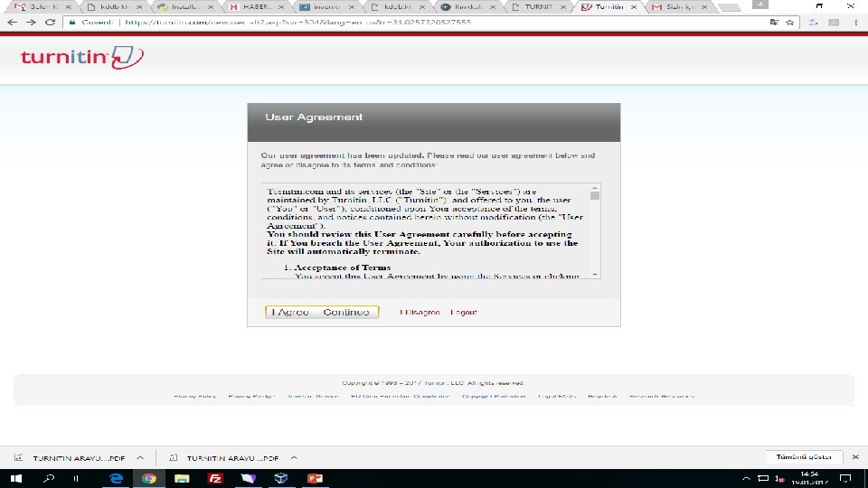Open PowerPoint from the taskbar
868x488 pixels.
[315, 478]
